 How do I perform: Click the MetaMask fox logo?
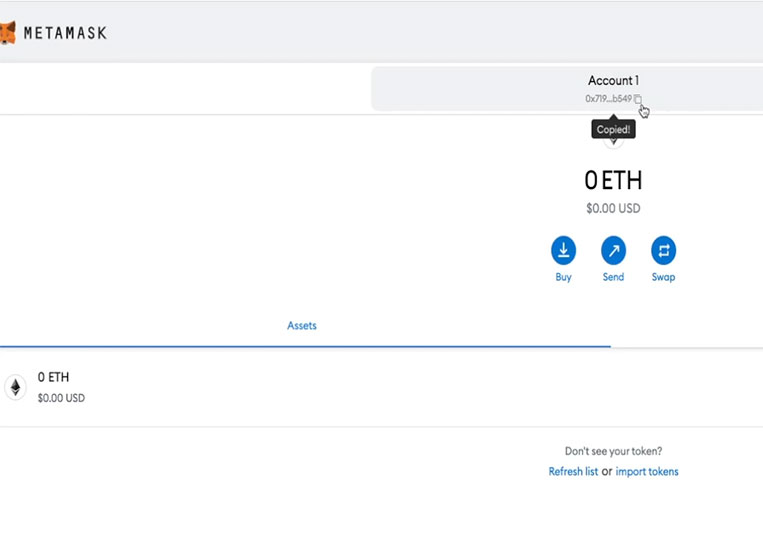[7, 33]
